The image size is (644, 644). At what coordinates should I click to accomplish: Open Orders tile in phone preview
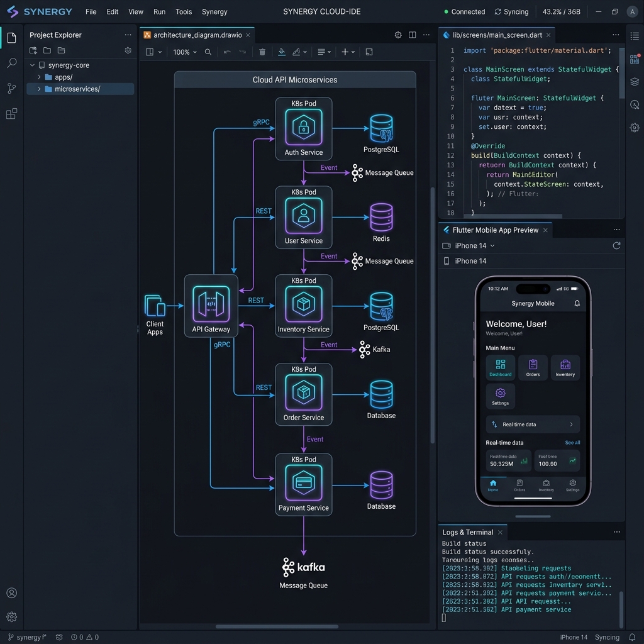533,367
